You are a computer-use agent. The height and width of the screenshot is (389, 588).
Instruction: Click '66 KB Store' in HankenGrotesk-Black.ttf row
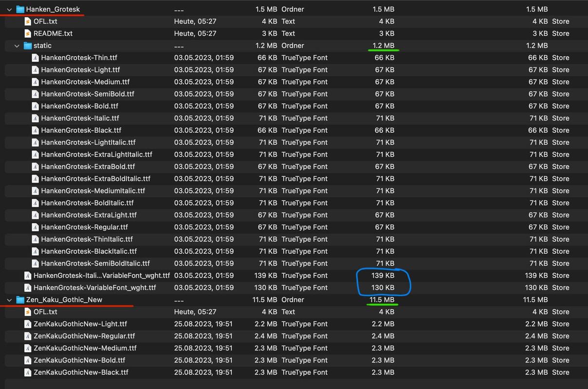click(x=549, y=130)
